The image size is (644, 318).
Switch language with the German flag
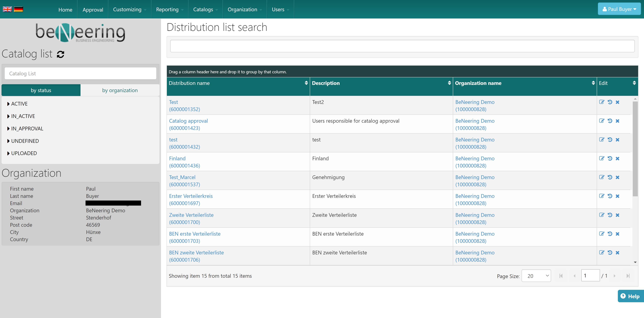(x=18, y=9)
